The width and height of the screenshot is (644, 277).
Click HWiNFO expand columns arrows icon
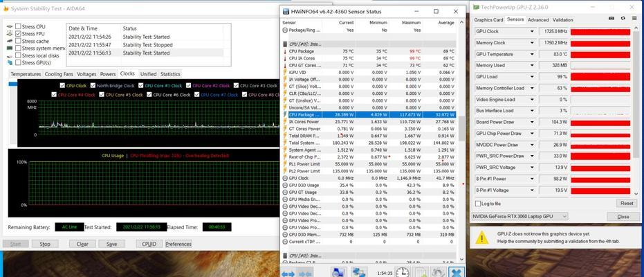[288, 274]
